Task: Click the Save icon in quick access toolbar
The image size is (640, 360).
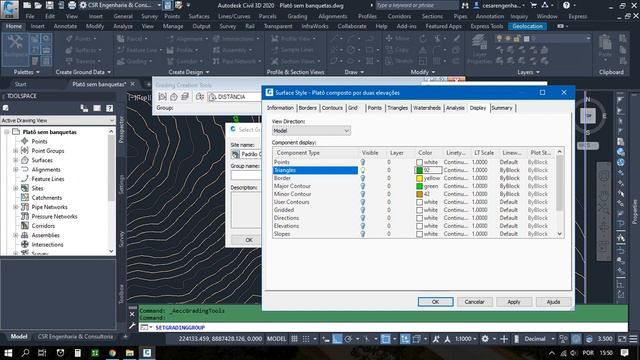Action: click(49, 5)
